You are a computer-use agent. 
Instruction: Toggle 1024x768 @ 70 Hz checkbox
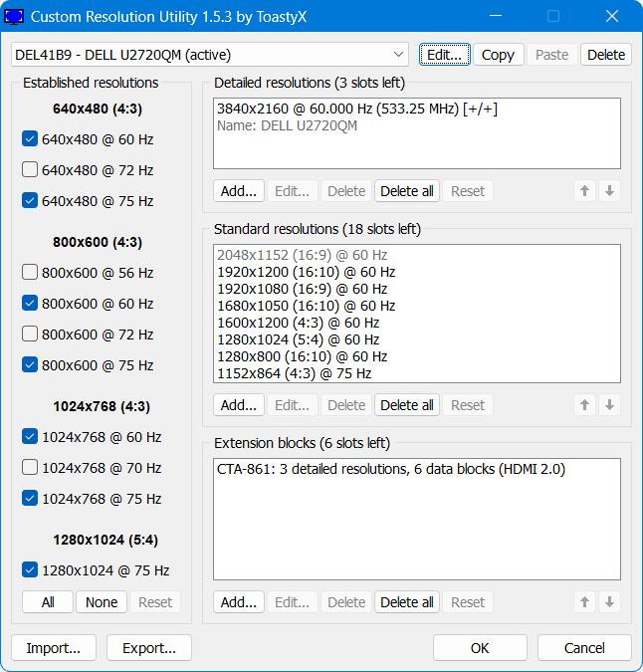(30, 468)
